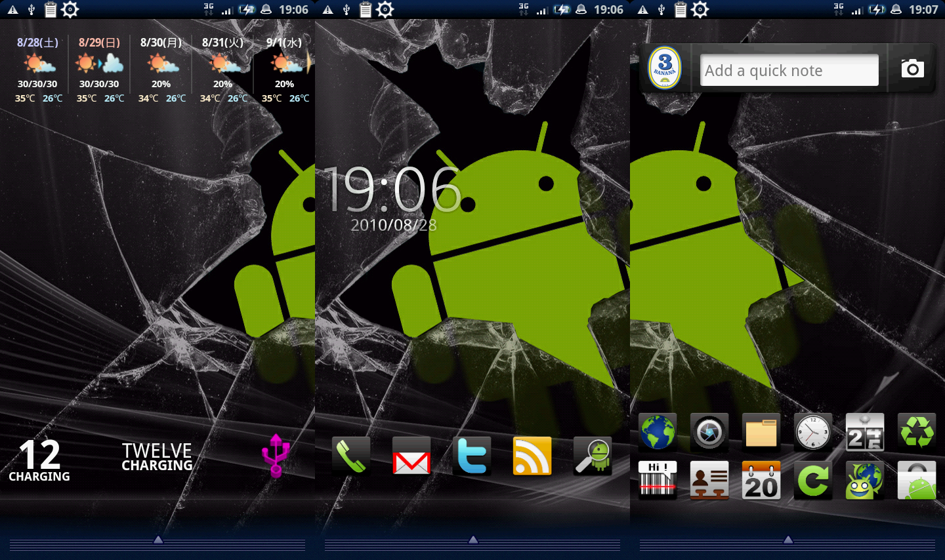Open the Android magnifier search app
Screen dimensions: 945x560
pyautogui.click(x=593, y=456)
